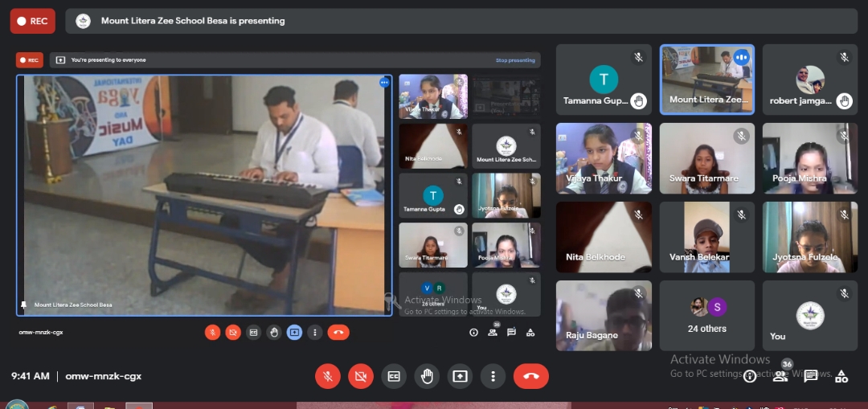Click school logo beside 'is presenting' banner
Screen dimensions: 868x409
point(83,21)
